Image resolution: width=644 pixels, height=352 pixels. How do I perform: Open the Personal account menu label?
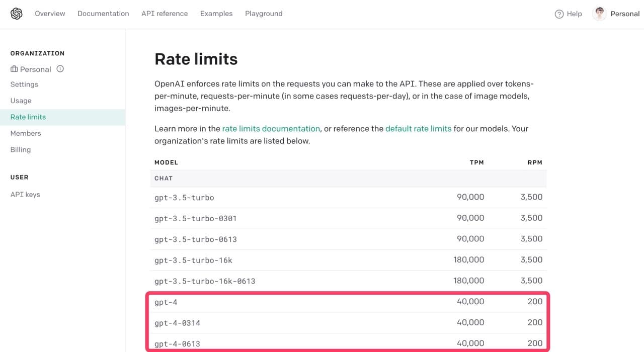point(625,14)
